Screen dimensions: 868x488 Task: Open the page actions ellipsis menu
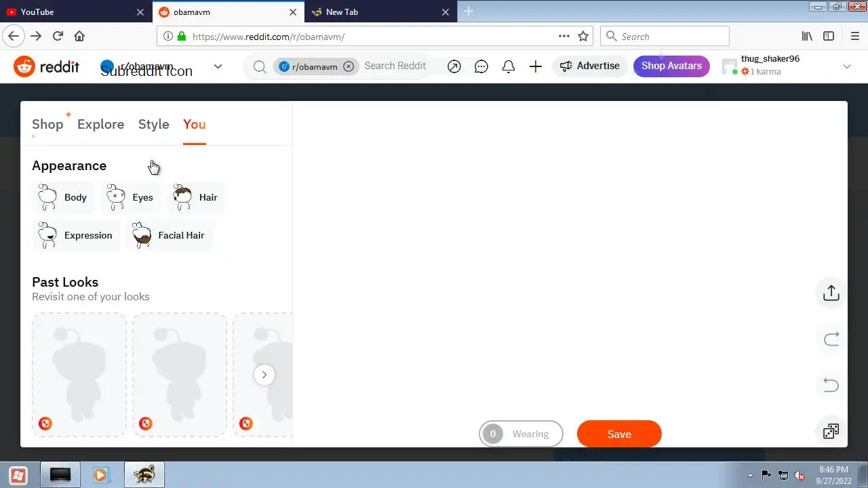tap(564, 37)
